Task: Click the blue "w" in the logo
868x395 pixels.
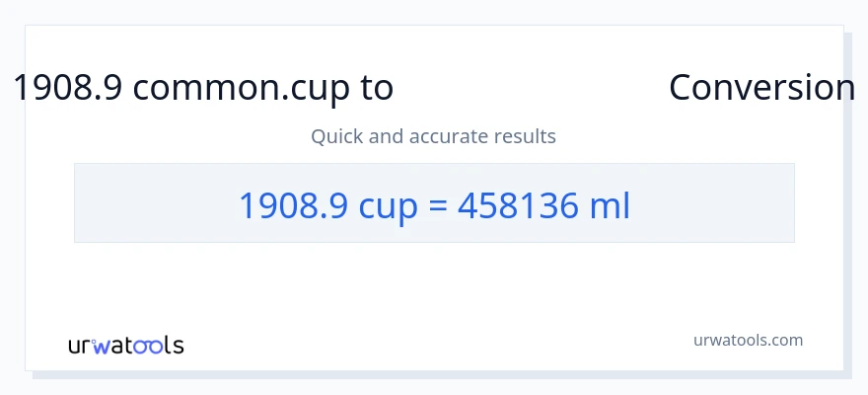Action: pyautogui.click(x=104, y=347)
